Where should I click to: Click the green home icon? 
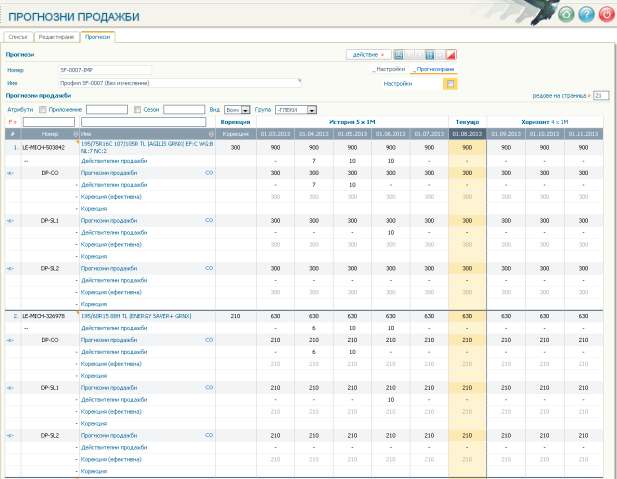[566, 15]
